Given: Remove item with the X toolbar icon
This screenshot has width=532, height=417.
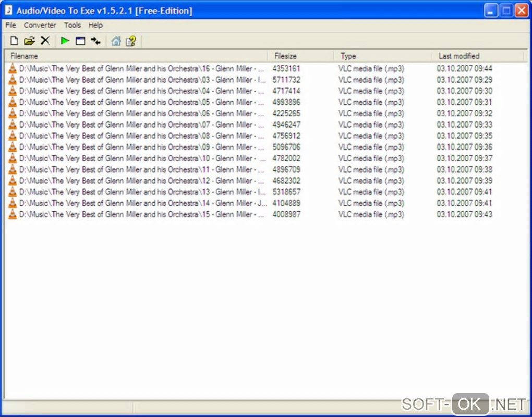Looking at the screenshot, I should [45, 41].
